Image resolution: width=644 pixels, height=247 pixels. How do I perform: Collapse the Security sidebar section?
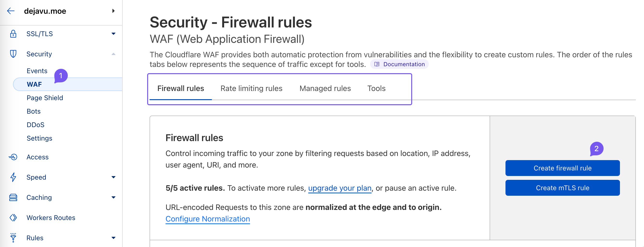(114, 54)
